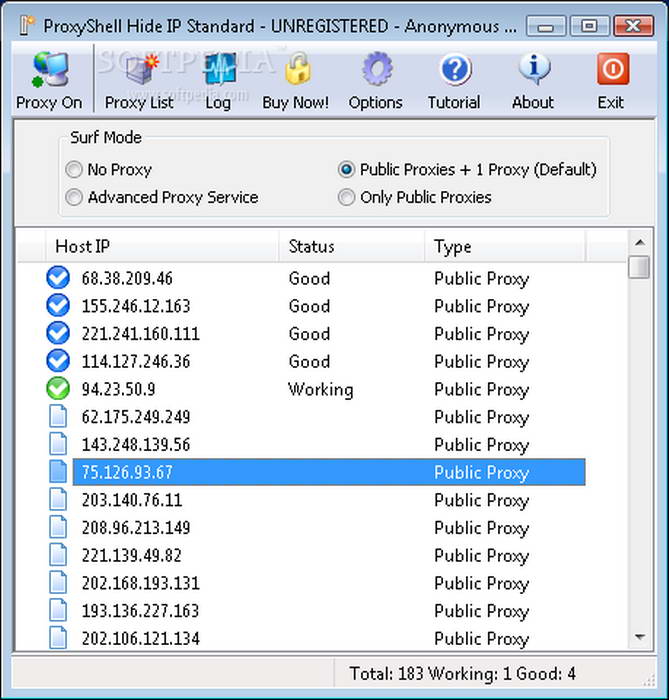This screenshot has width=669, height=700.
Task: Click the red Exit power icon
Action: 613,68
